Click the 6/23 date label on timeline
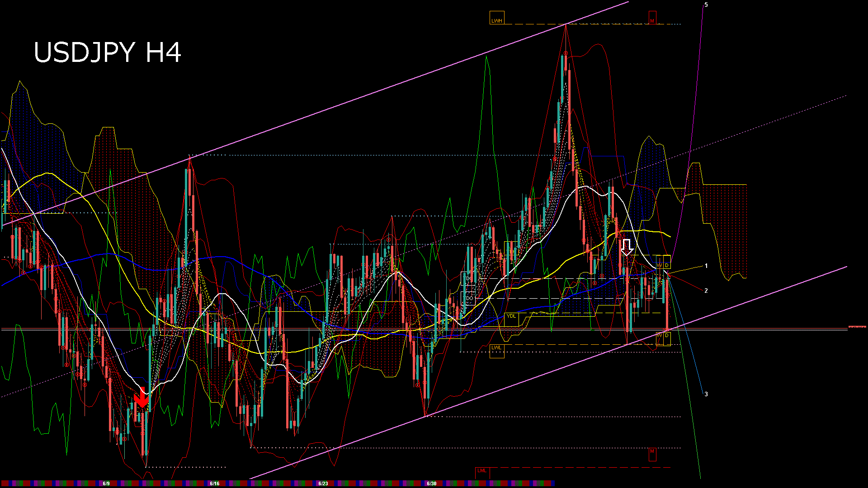 click(x=323, y=483)
